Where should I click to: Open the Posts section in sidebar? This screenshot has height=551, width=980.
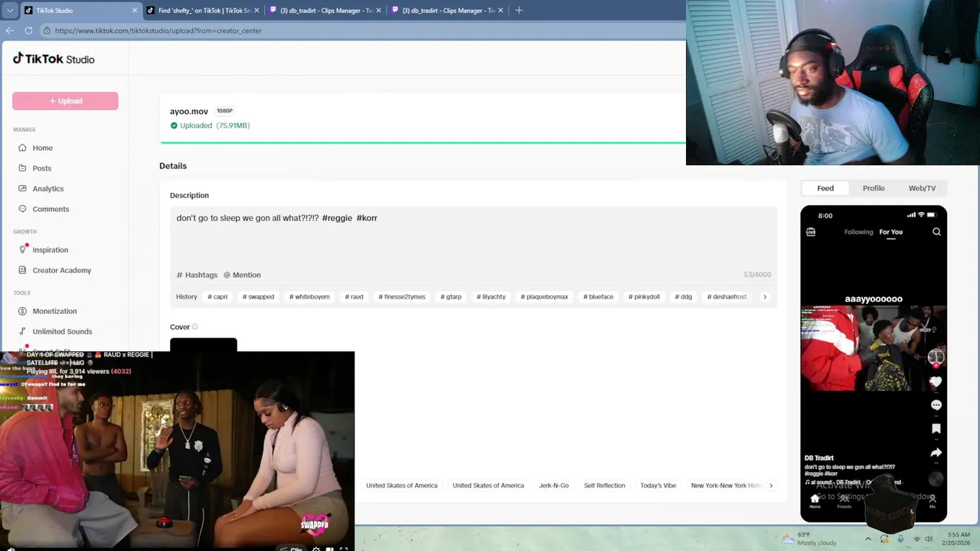tap(41, 168)
